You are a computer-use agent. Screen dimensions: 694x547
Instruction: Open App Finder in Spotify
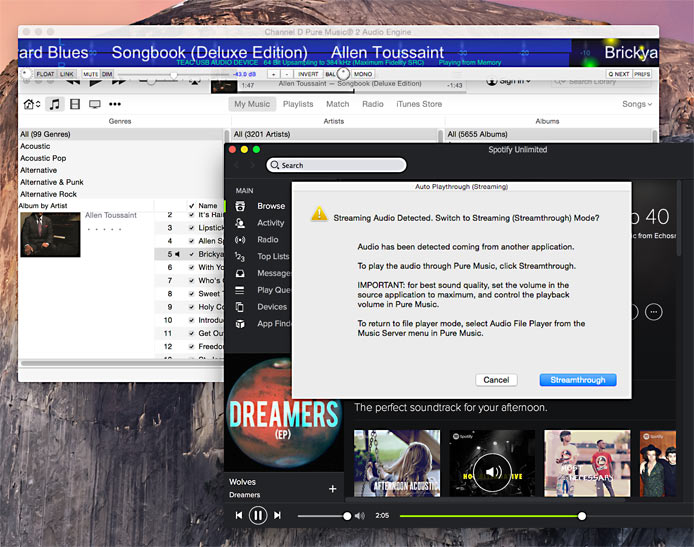[x=274, y=324]
